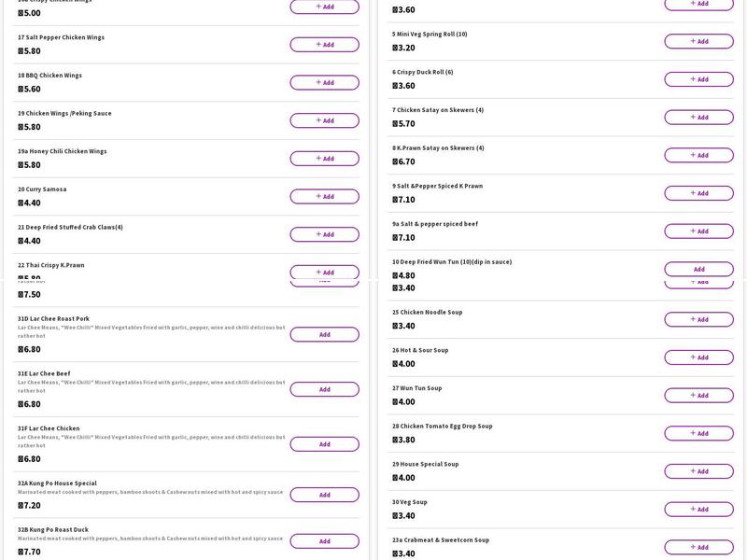Add BBQ Chicken Wings to basket
Screen dimensions: 747x560
[324, 82]
